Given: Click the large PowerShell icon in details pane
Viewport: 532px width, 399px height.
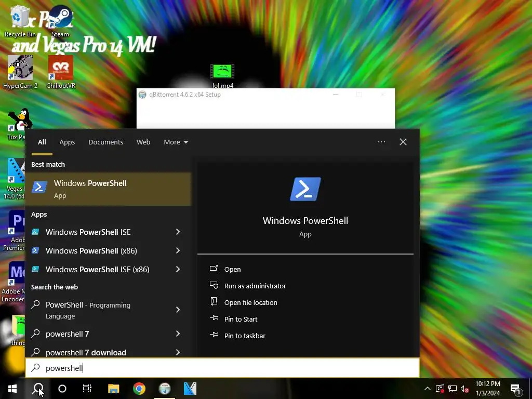Looking at the screenshot, I should [305, 189].
